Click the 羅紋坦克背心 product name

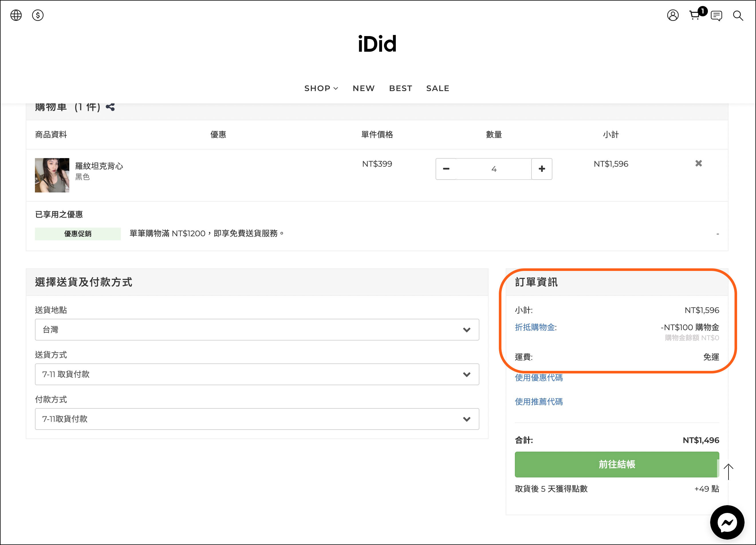click(x=99, y=166)
